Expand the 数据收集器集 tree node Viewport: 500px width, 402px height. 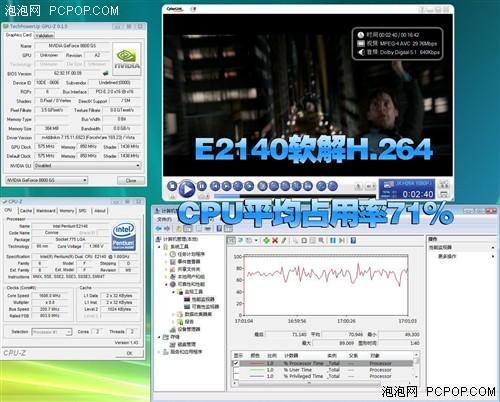[x=173, y=314]
